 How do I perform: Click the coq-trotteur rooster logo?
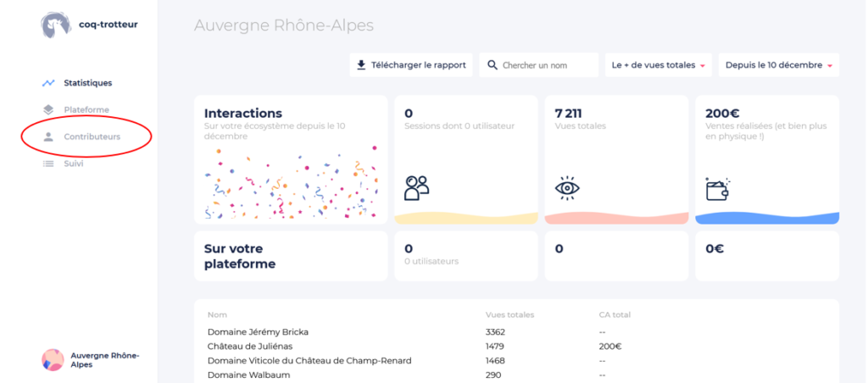point(56,25)
